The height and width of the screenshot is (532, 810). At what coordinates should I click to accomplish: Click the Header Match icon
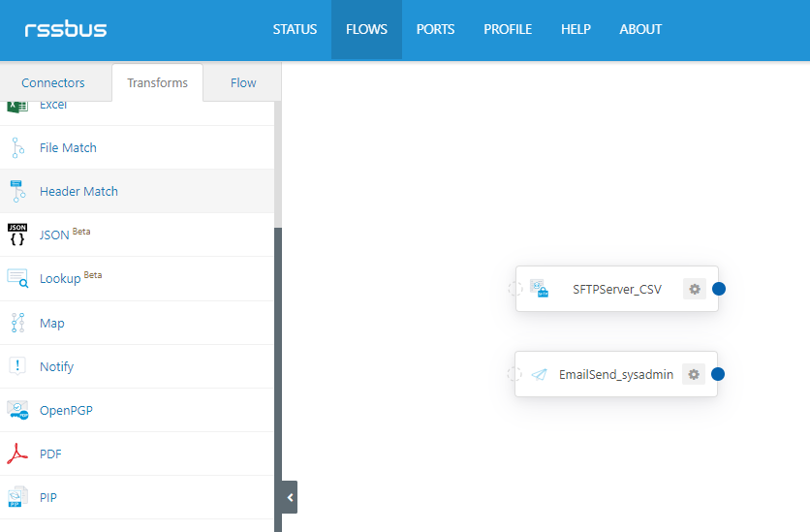(x=17, y=191)
